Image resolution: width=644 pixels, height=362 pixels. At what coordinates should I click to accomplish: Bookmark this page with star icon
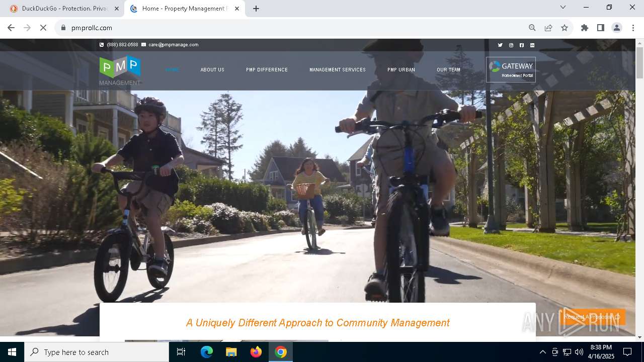point(565,28)
